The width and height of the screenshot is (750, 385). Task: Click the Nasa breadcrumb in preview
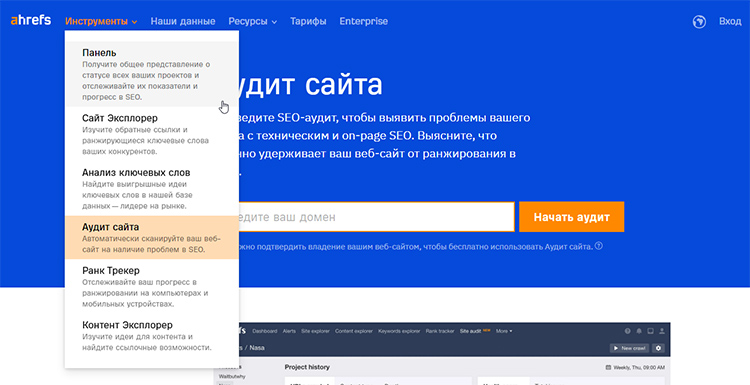(x=257, y=348)
